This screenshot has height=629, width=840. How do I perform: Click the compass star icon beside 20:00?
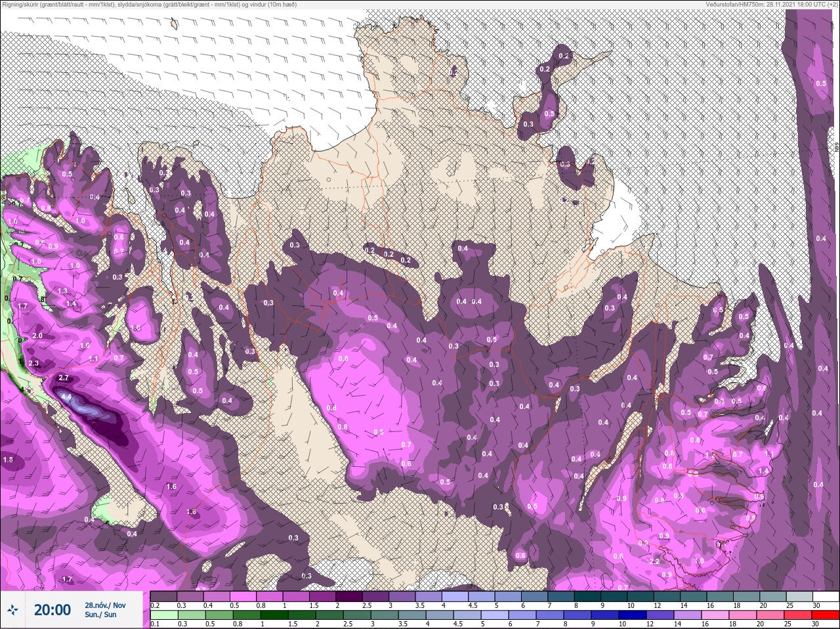(13, 610)
